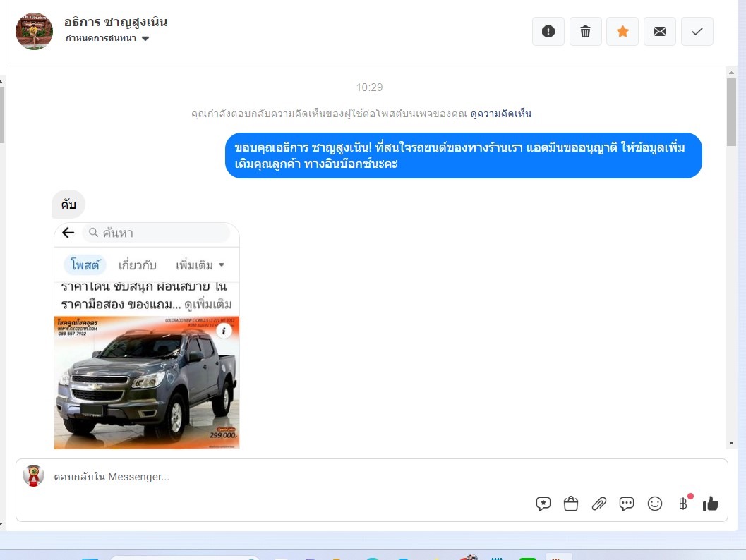Open the shared Chevrolet pickup screenshot
Image resolution: width=746 pixels, height=560 pixels.
[x=147, y=336]
